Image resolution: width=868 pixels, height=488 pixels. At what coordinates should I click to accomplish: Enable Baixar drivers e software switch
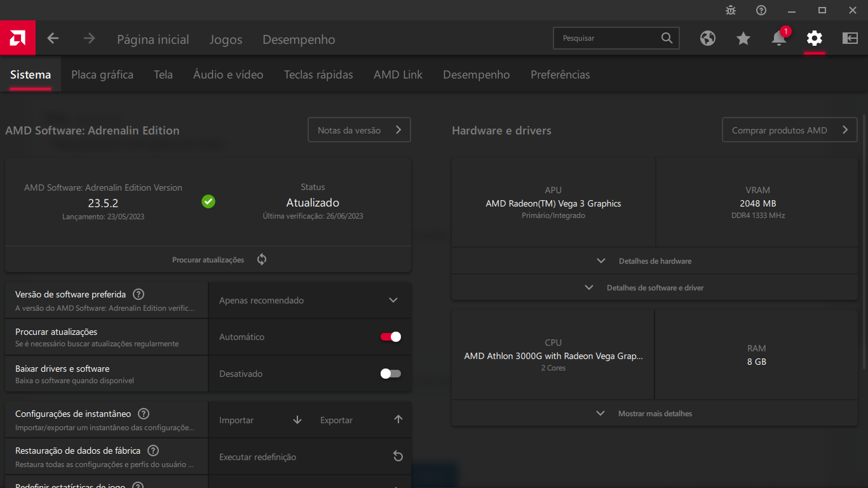pos(391,374)
